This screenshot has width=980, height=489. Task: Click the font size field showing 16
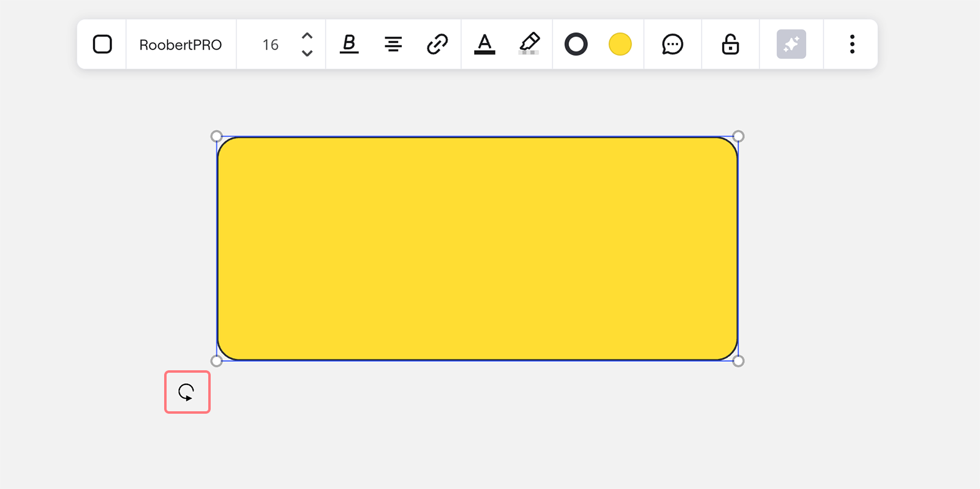coord(270,45)
